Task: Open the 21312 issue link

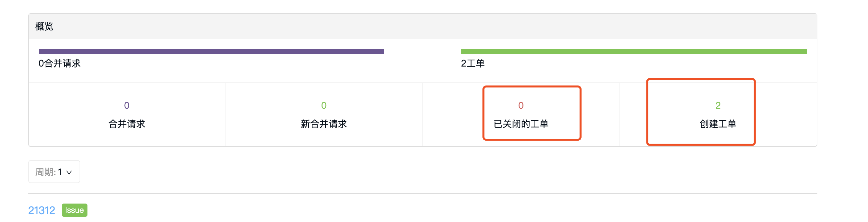Action: 41,210
